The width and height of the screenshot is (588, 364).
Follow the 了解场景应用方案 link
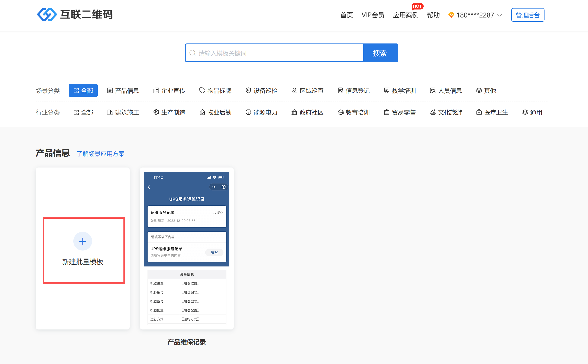(x=100, y=154)
